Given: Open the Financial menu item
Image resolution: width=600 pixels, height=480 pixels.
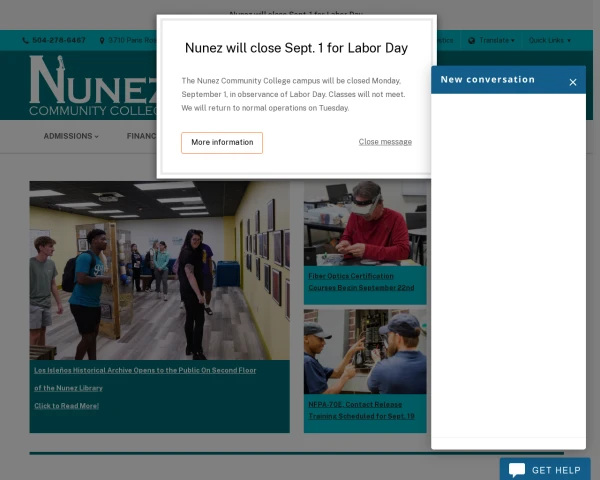Looking at the screenshot, I should (141, 136).
